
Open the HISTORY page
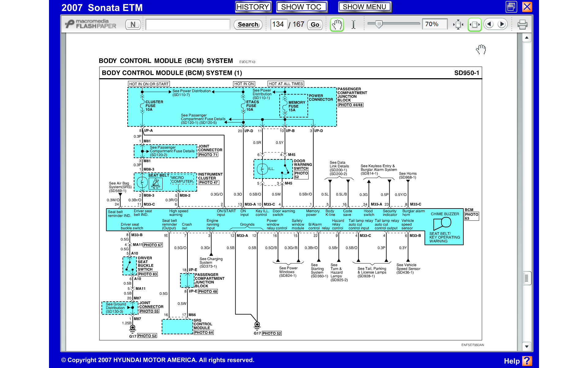(x=253, y=7)
